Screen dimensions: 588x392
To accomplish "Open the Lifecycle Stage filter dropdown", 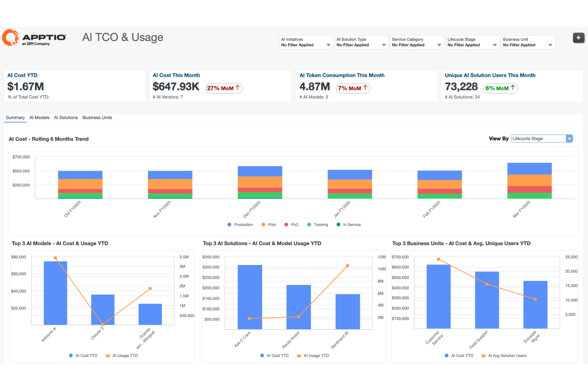I will tap(472, 42).
